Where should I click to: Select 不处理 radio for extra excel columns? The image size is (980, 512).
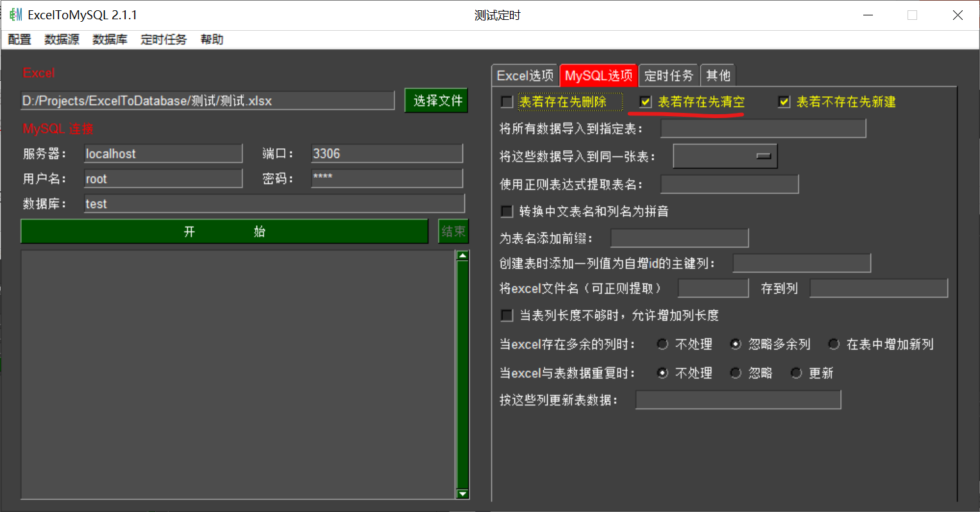click(663, 345)
